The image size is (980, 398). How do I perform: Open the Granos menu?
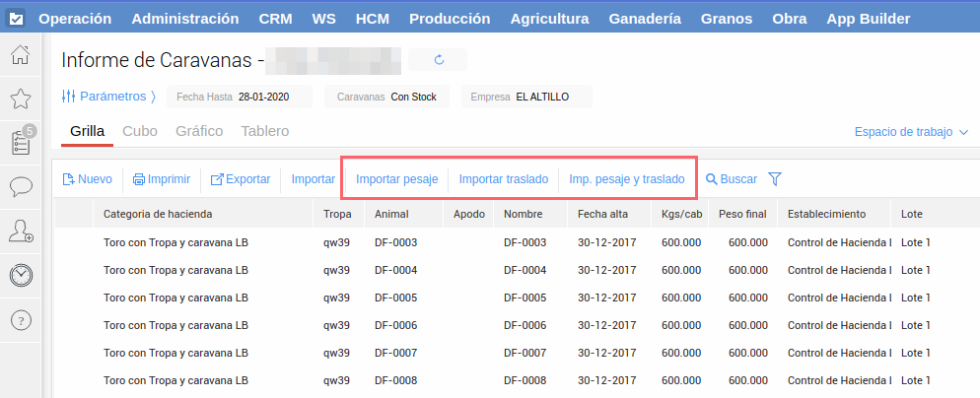coord(727,19)
